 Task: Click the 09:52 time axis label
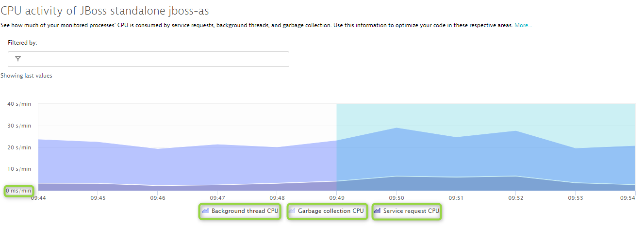(x=516, y=198)
